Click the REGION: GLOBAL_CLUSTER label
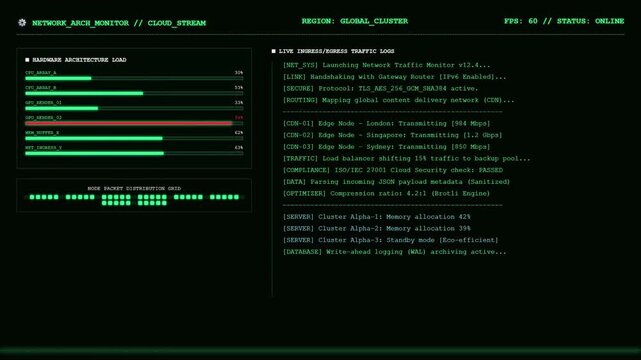641x360 pixels. [354, 21]
